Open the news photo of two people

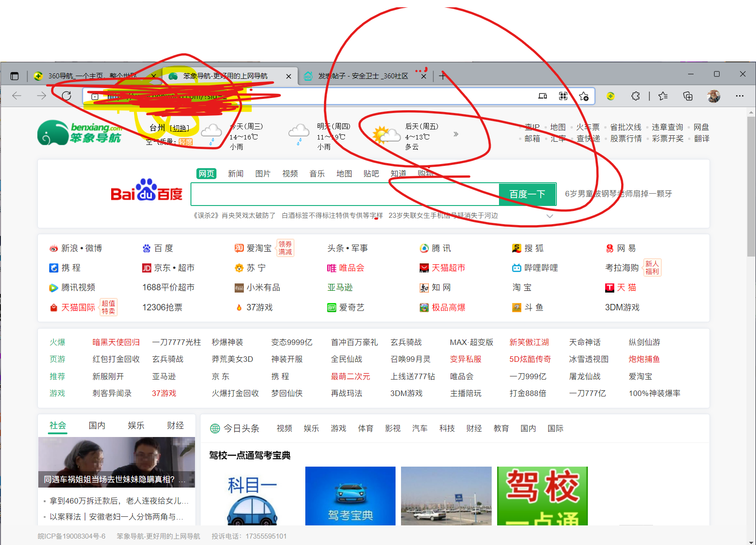coord(117,462)
